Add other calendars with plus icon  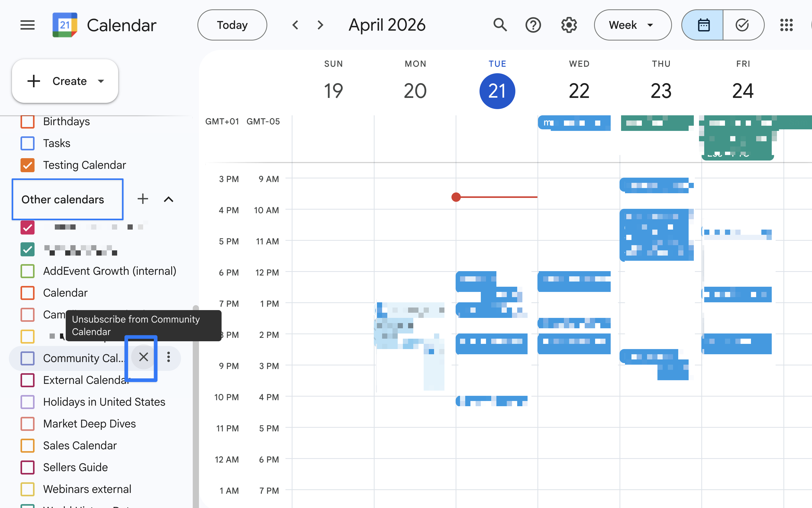tap(143, 199)
